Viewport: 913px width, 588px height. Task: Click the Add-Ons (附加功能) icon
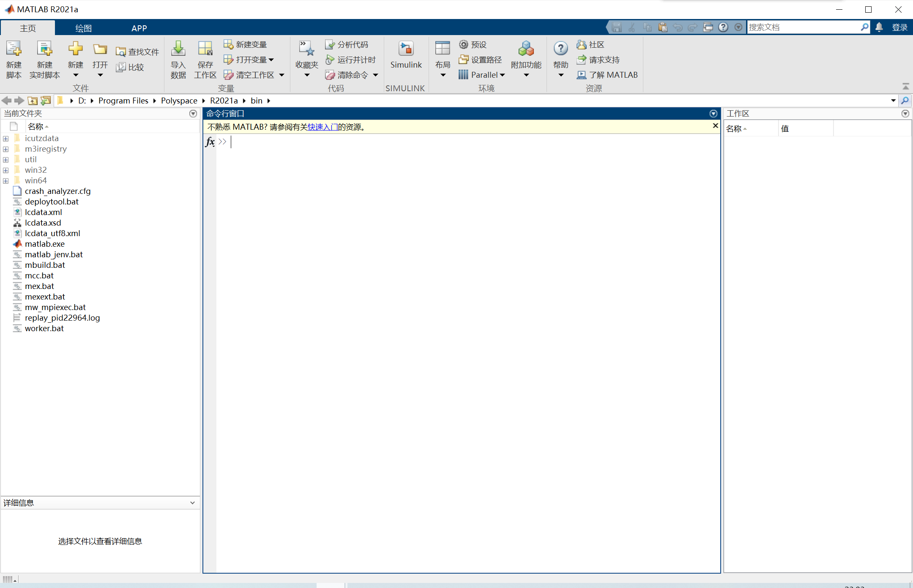point(526,50)
